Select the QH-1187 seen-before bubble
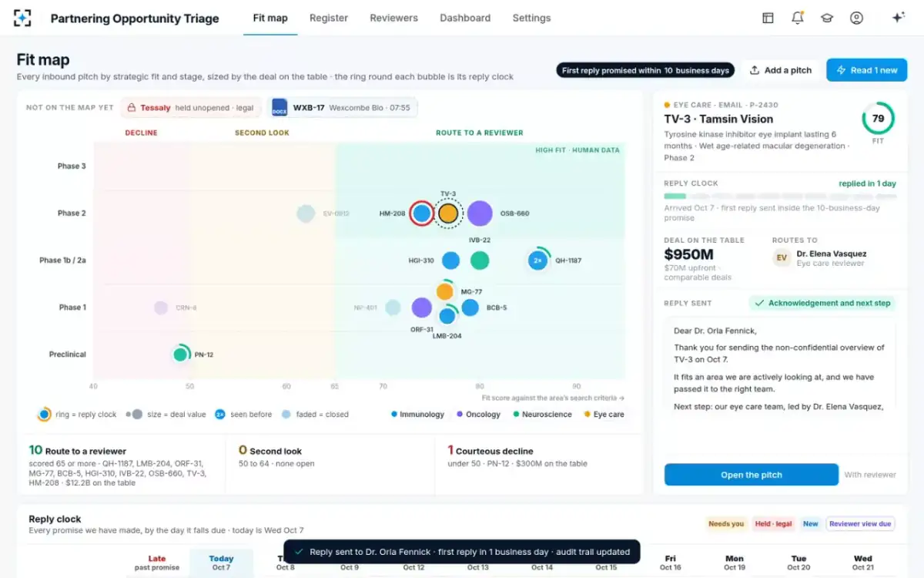 click(x=538, y=260)
